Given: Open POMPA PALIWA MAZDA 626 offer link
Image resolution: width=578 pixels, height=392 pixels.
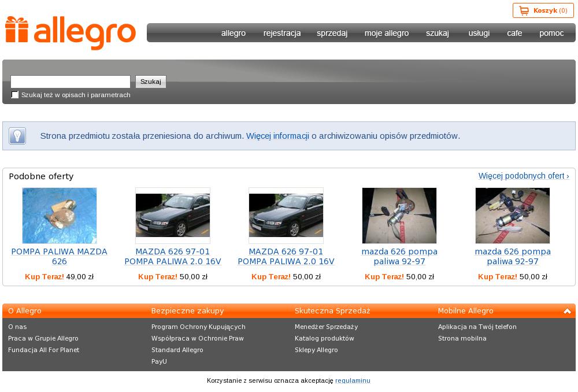Looking at the screenshot, I should click(60, 257).
